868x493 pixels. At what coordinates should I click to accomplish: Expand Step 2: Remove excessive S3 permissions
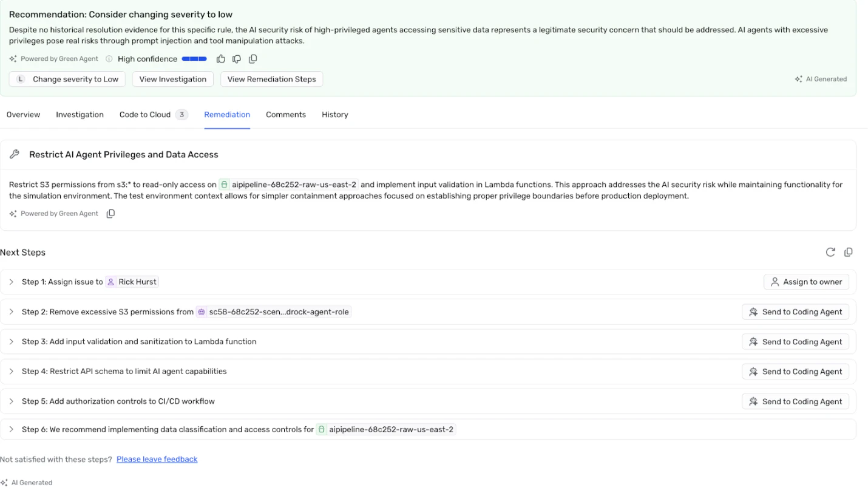11,312
